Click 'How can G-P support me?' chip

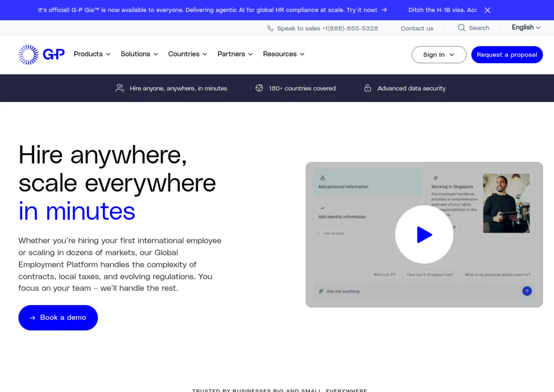click(430, 275)
